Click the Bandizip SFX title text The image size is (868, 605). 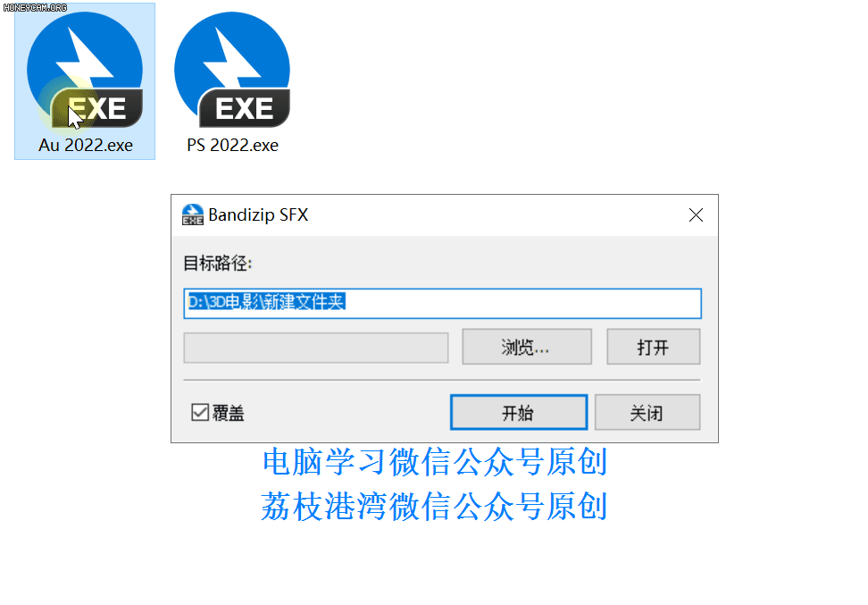click(x=258, y=215)
